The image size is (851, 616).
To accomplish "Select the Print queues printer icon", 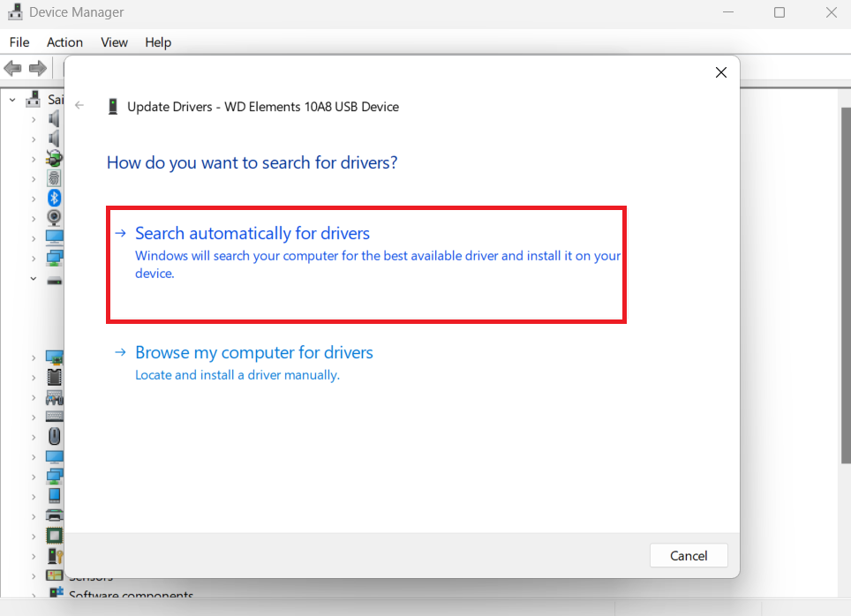I will tap(54, 515).
